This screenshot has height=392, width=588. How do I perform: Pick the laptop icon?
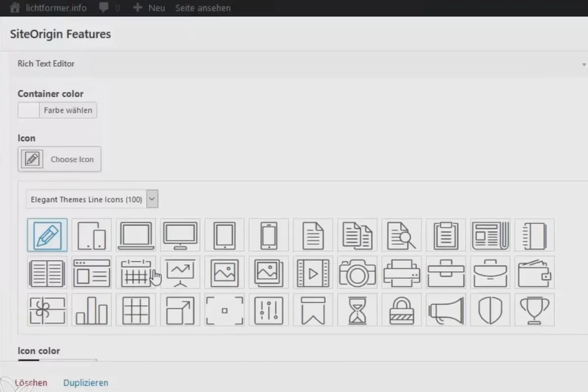[x=136, y=235]
